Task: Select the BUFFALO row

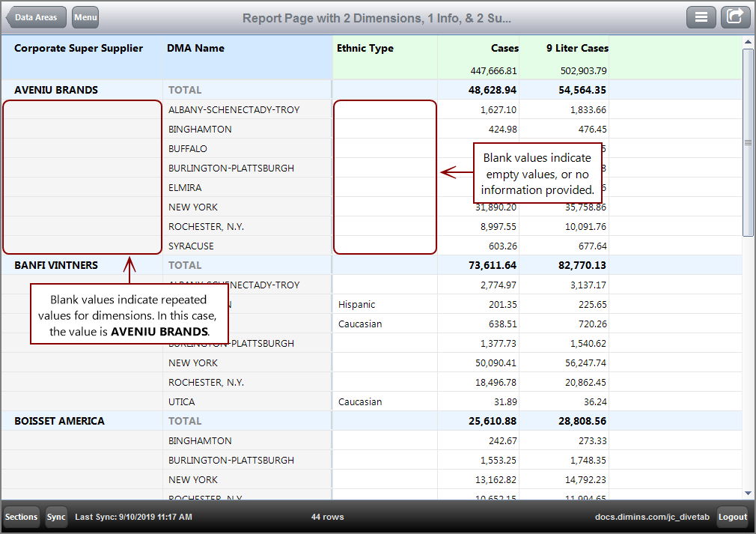Action: (x=188, y=148)
